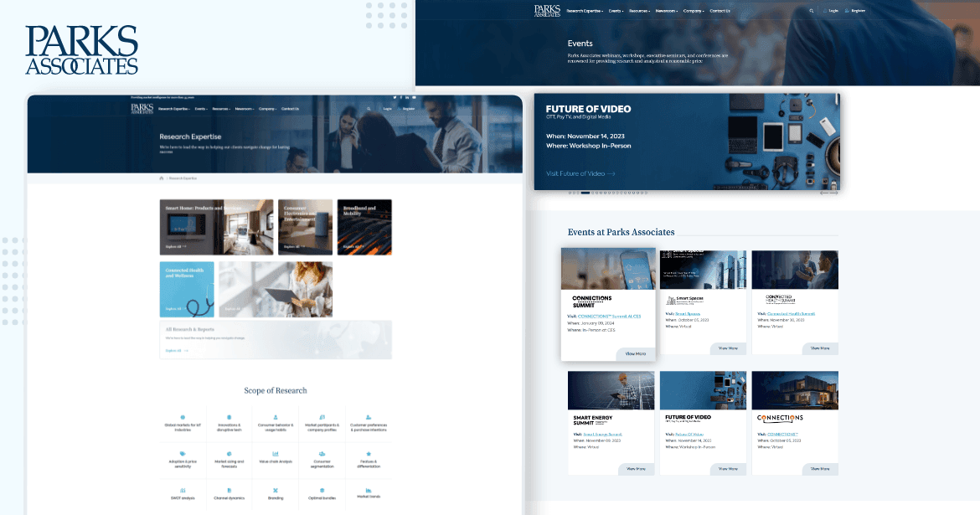Expand Events menu on Research page
Image resolution: width=980 pixels, height=515 pixels.
point(201,109)
